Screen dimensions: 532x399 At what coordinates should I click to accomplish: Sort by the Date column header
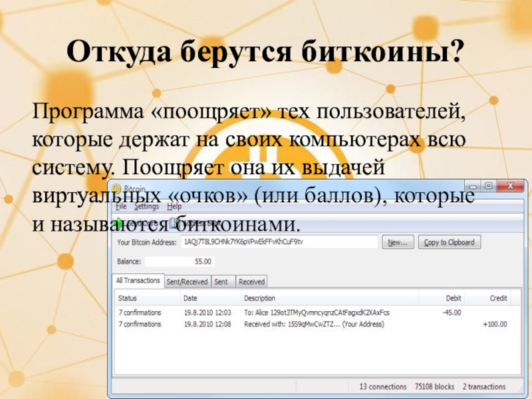pyautogui.click(x=210, y=298)
